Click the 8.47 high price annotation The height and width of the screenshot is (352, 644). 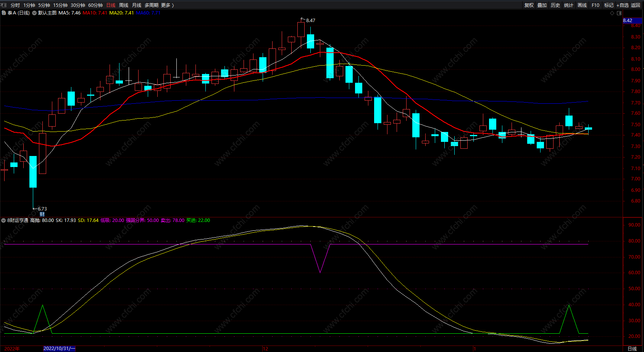(x=311, y=21)
